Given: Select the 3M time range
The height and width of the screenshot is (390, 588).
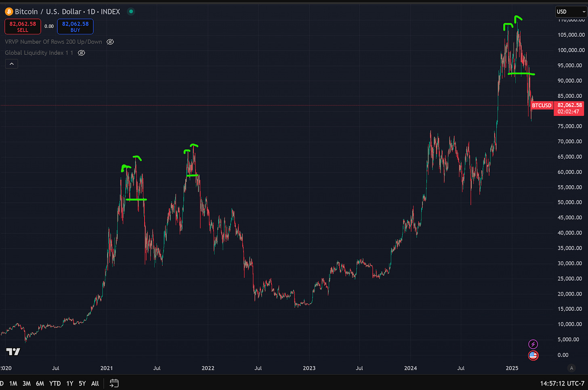Looking at the screenshot, I should coord(26,384).
